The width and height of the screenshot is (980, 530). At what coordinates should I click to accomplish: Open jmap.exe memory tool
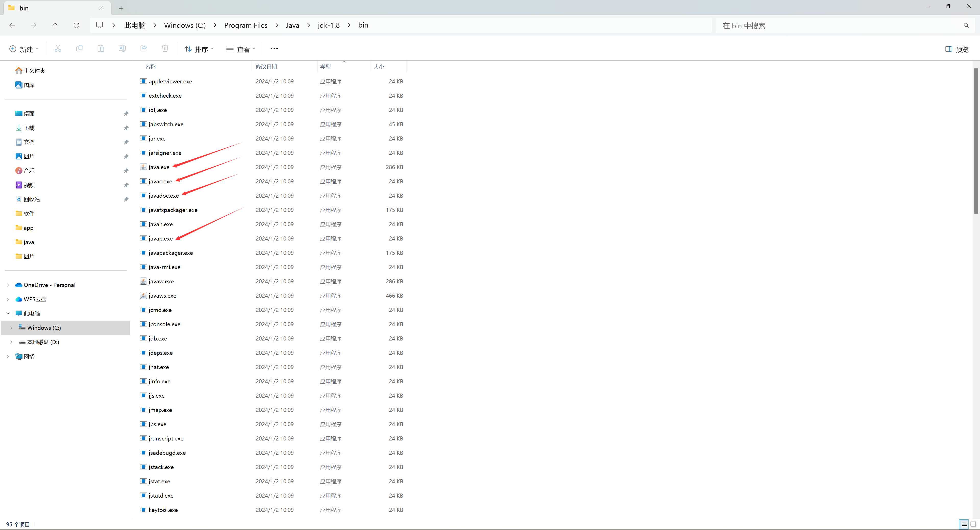click(x=161, y=409)
